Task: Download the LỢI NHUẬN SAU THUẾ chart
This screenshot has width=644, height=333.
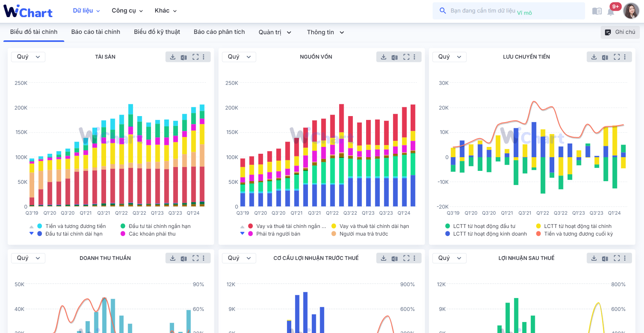Action: 594,258
